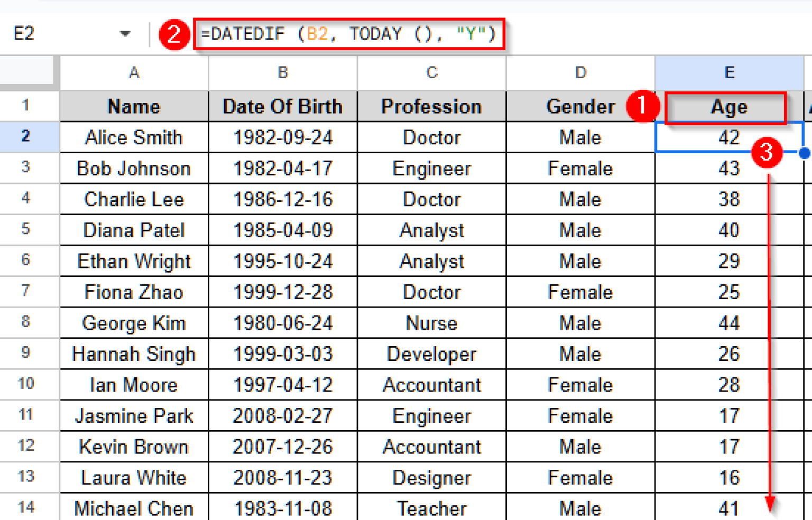Select the Age header cell

[729, 106]
